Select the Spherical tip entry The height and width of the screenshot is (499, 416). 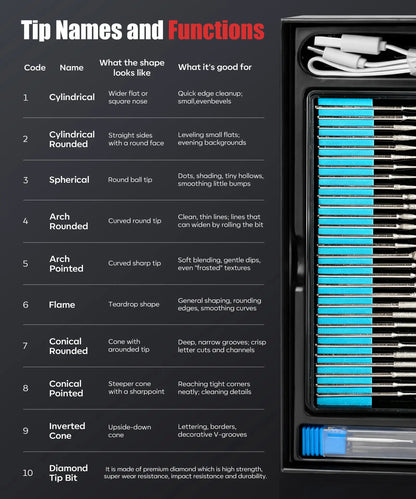(69, 180)
